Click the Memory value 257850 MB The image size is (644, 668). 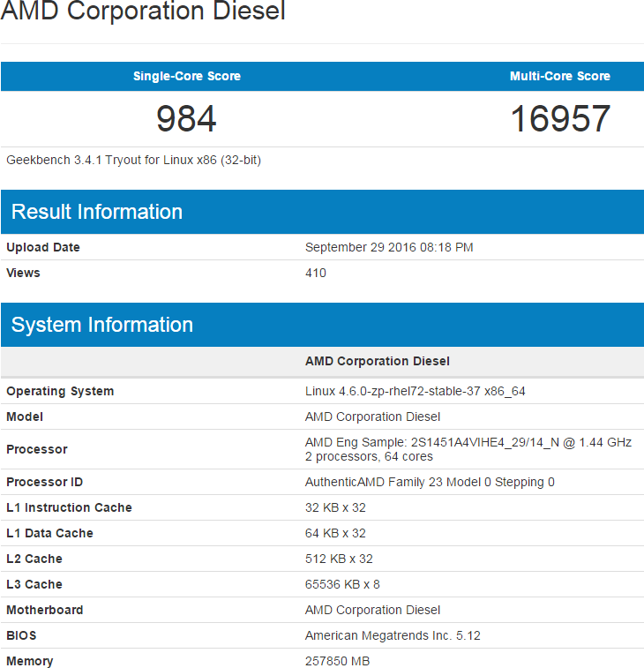[338, 661]
